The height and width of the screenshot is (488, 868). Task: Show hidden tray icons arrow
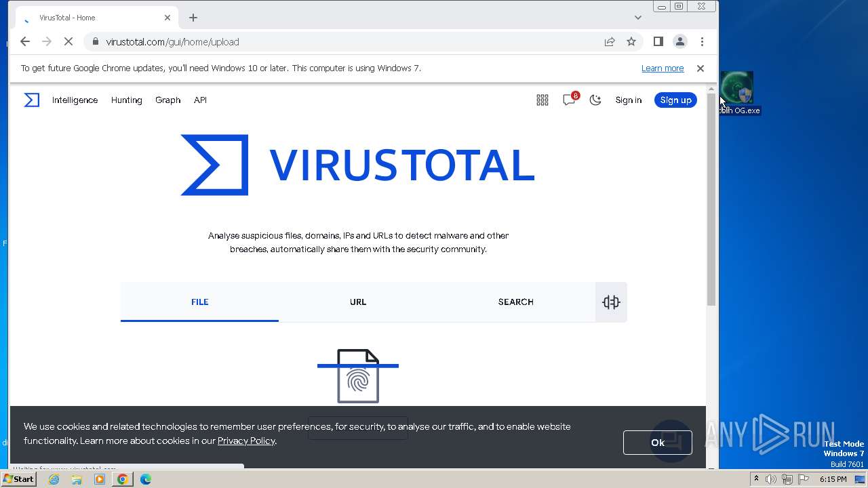pos(756,479)
